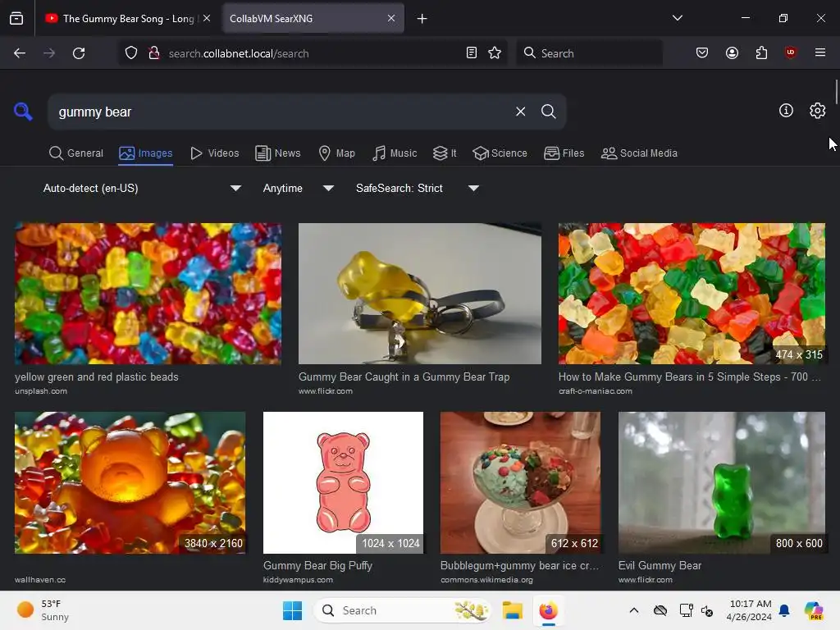Click the commons.wikimedia.org source text
Screen dimensions: 840x630
486,580
